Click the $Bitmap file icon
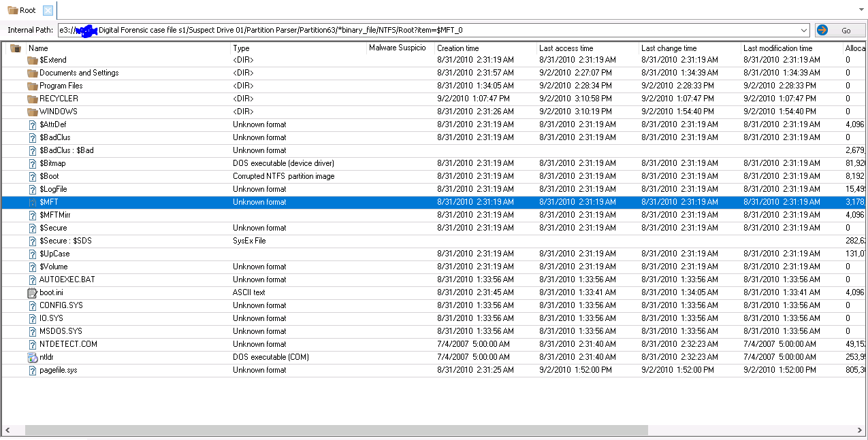The height and width of the screenshot is (440, 868). point(32,163)
